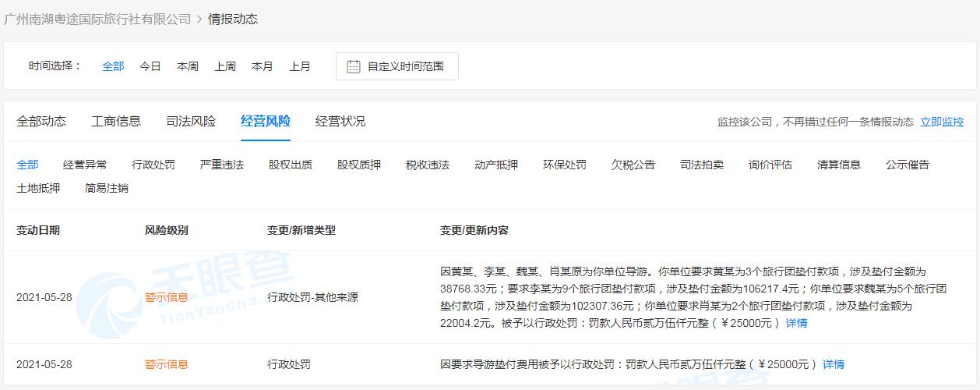
Task: Click 2021-05-28 in the 行政处罚-其他来源 row
Action: coord(44,297)
